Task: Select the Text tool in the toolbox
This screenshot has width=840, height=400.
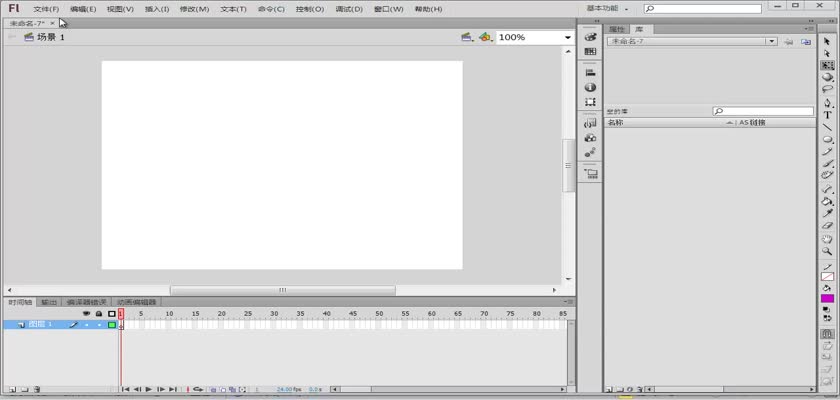Action: click(827, 115)
